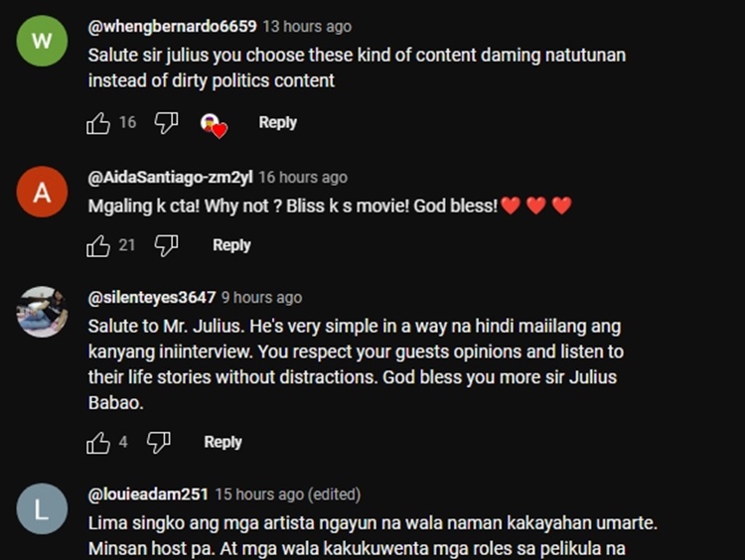Reply to @AidaSantiago-zm2yl's comment
Screen dimensions: 745x560
pos(231,245)
